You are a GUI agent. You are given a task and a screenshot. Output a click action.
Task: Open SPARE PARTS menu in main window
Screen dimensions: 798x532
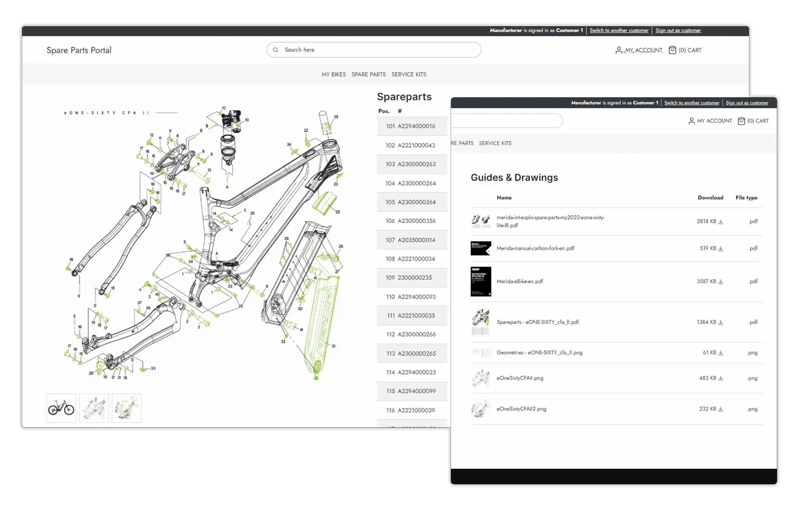369,74
